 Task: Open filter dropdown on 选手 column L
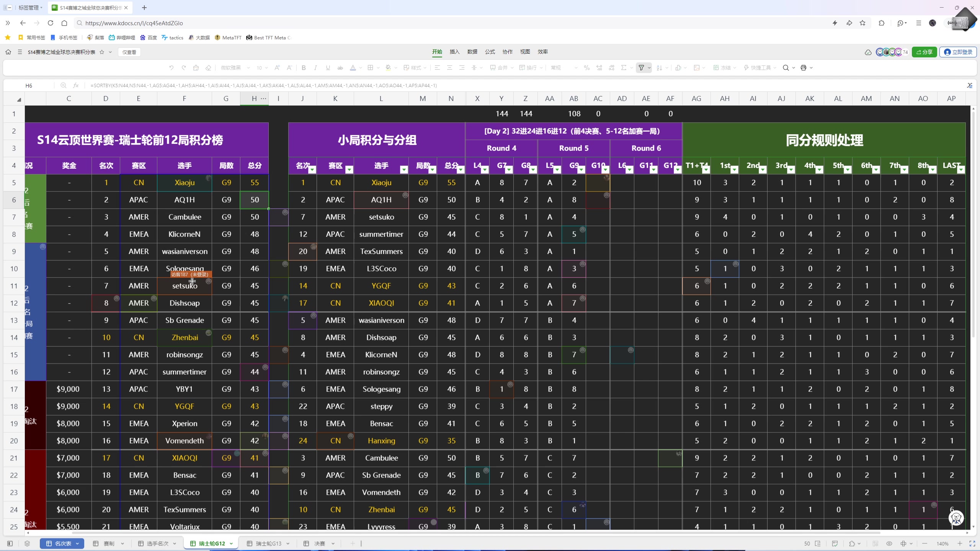pos(403,170)
